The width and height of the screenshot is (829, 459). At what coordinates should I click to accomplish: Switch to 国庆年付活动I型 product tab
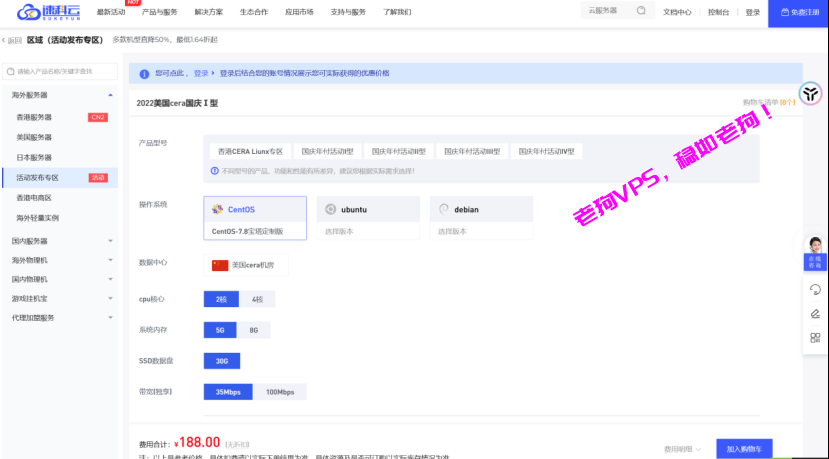tap(327, 151)
